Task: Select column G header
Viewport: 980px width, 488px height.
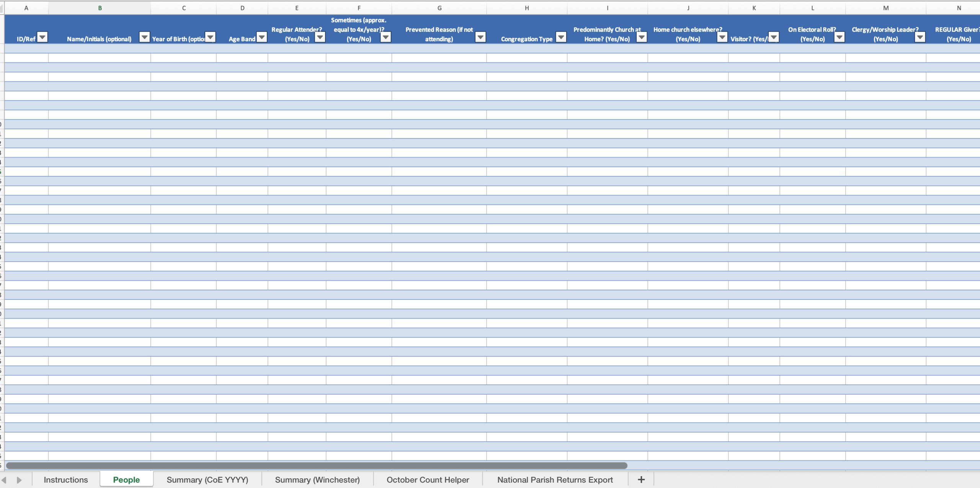Action: (439, 8)
